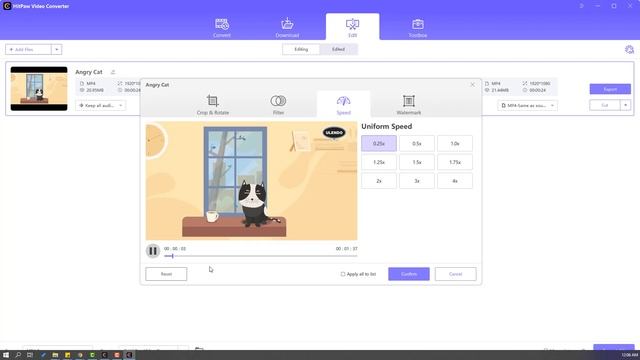Open the MP4-Same as source format dropdown
Viewport: 640px width, 360px height.
click(x=527, y=105)
